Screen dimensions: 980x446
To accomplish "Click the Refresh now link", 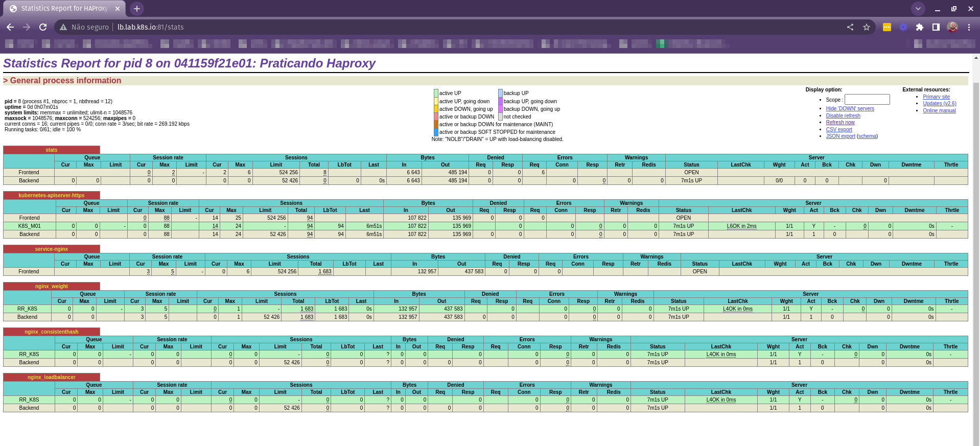I will click(x=840, y=123).
